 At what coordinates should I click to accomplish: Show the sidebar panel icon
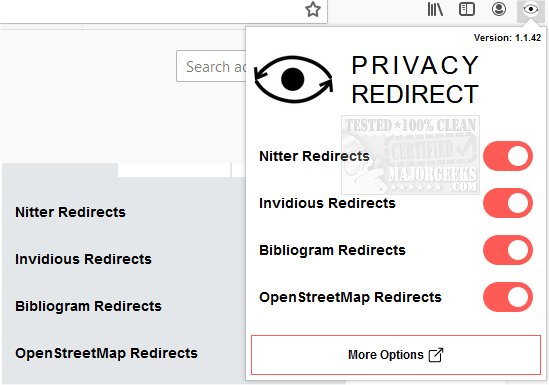[x=467, y=9]
